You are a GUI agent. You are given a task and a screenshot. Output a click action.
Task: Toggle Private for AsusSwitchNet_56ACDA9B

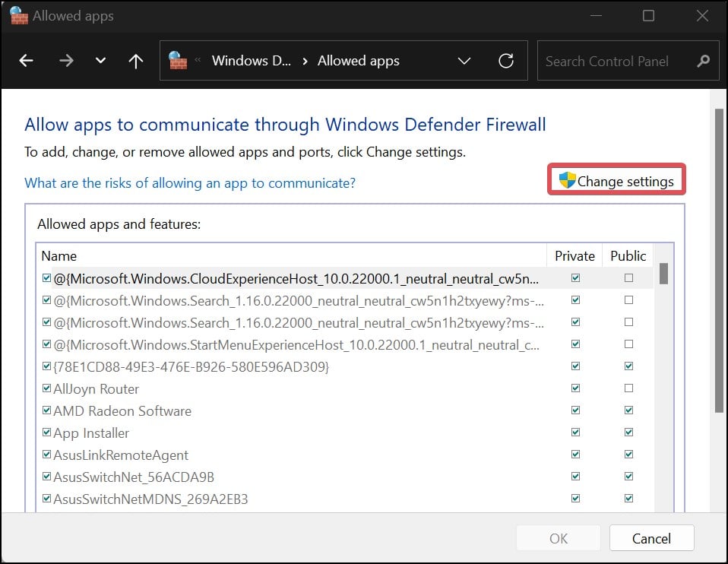coord(576,476)
